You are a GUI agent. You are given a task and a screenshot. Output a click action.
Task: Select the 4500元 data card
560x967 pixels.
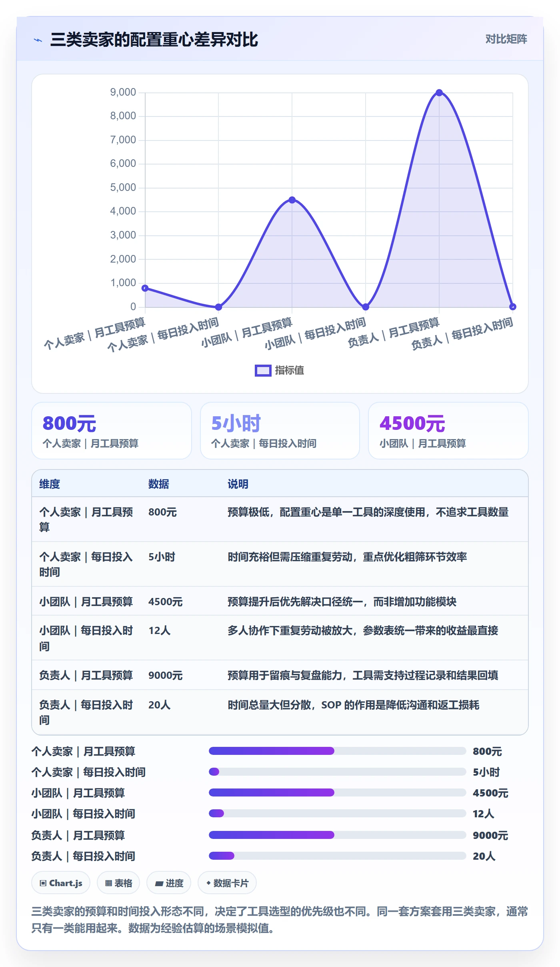[448, 431]
